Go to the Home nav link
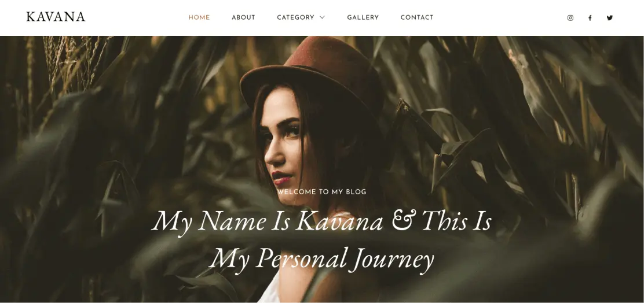 [199, 17]
